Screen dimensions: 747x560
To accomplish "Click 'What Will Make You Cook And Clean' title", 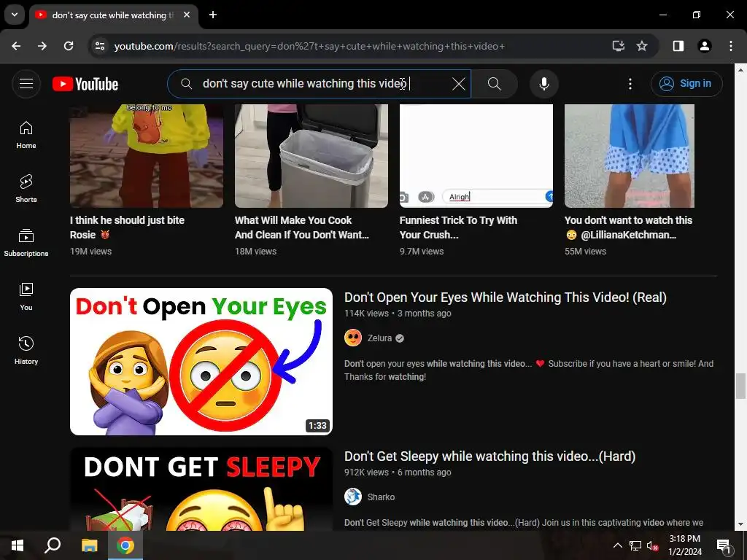I will click(x=301, y=227).
